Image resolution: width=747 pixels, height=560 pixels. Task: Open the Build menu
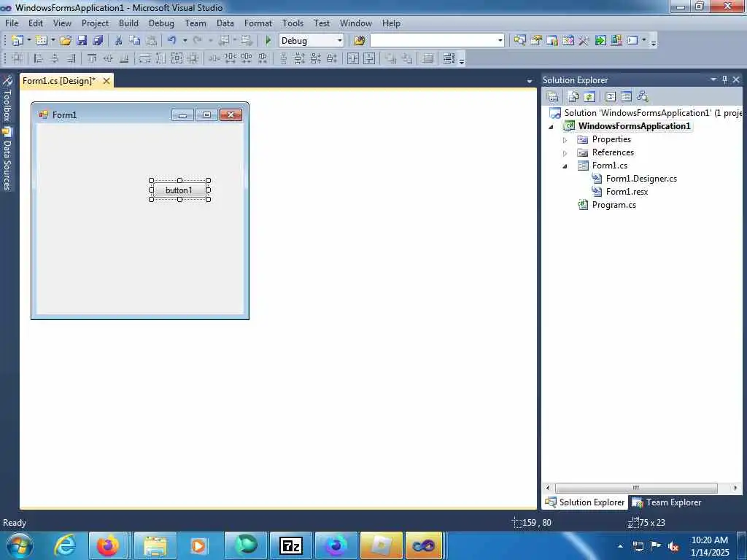click(x=128, y=23)
